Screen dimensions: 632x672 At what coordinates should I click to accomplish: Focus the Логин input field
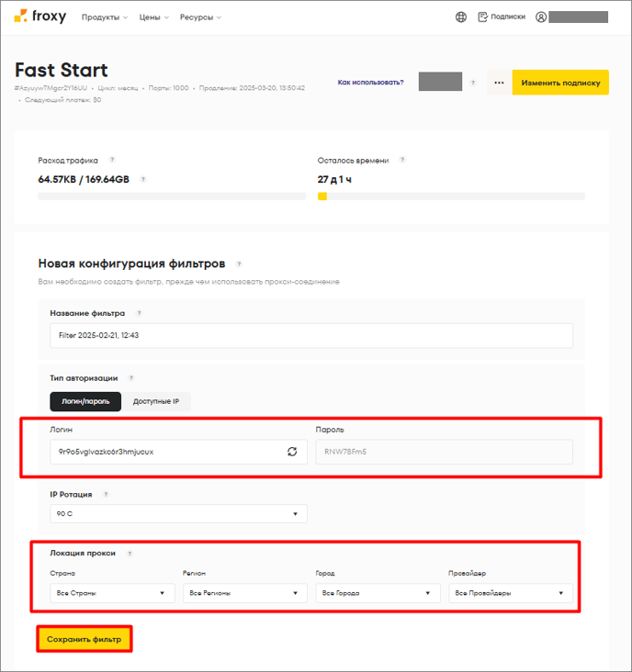tap(178, 452)
